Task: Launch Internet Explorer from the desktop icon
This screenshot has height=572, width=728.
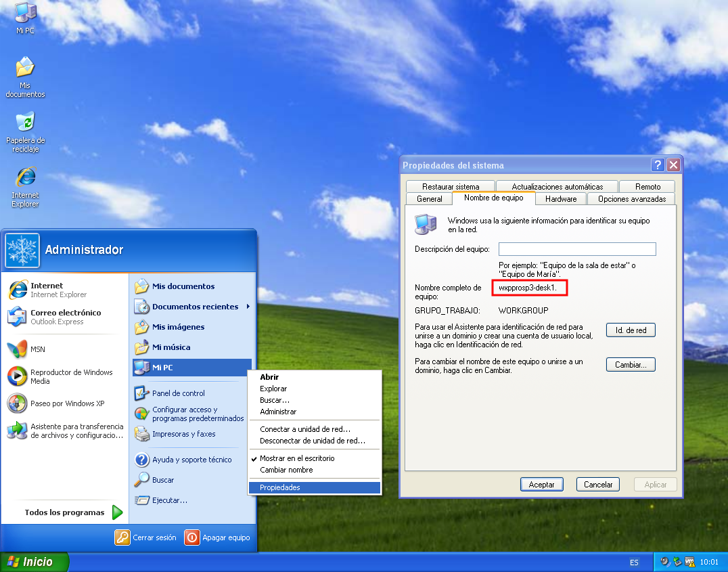Action: coord(25,186)
